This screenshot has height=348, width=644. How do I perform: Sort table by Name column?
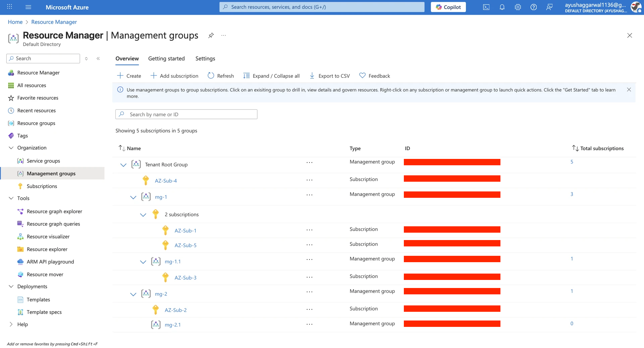point(130,148)
